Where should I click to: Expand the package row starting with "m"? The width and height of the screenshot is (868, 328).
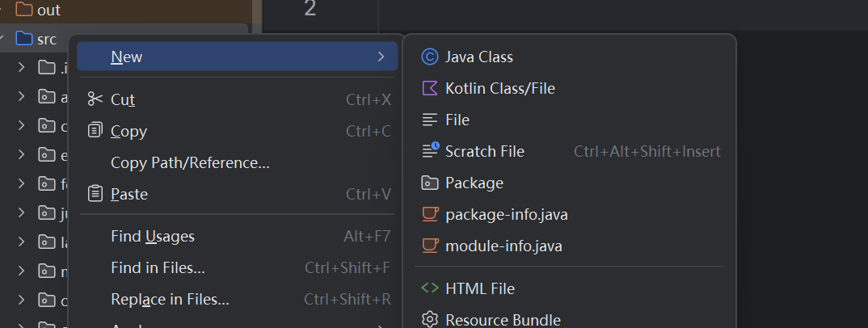point(22,271)
